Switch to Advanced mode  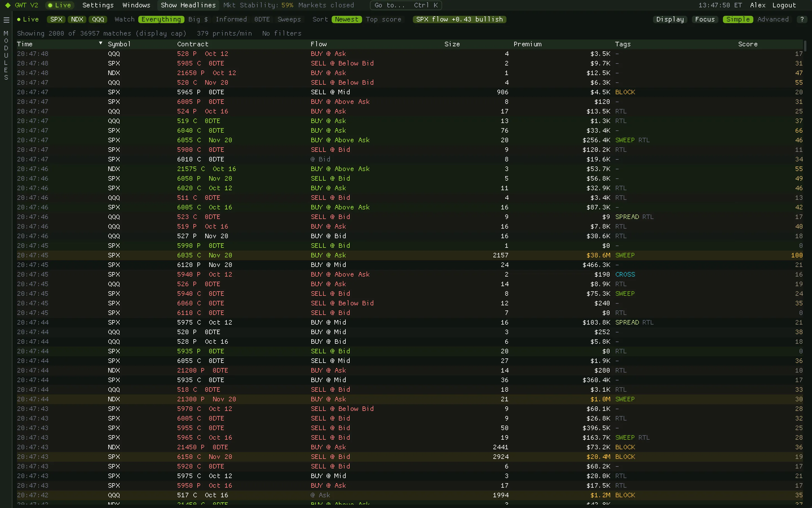(x=773, y=19)
